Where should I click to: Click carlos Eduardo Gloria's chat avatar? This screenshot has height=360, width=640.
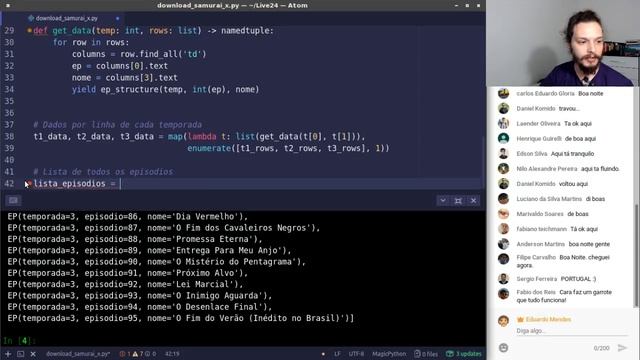point(503,93)
